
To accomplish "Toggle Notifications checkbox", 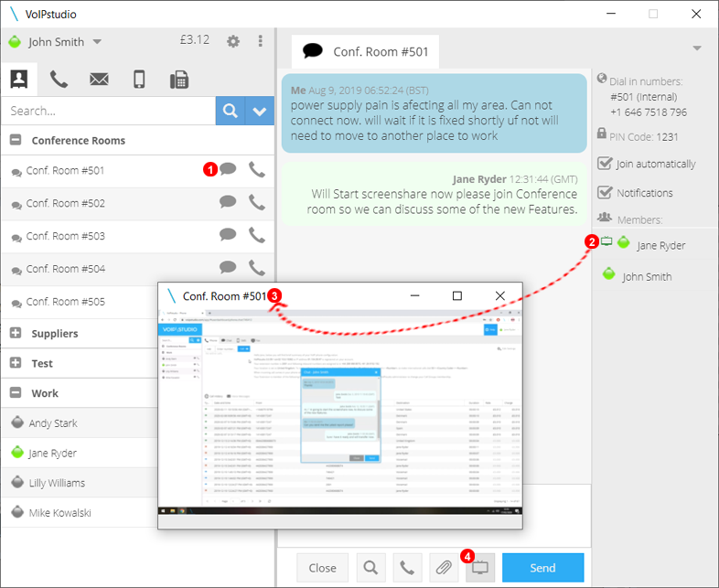I will tap(605, 192).
